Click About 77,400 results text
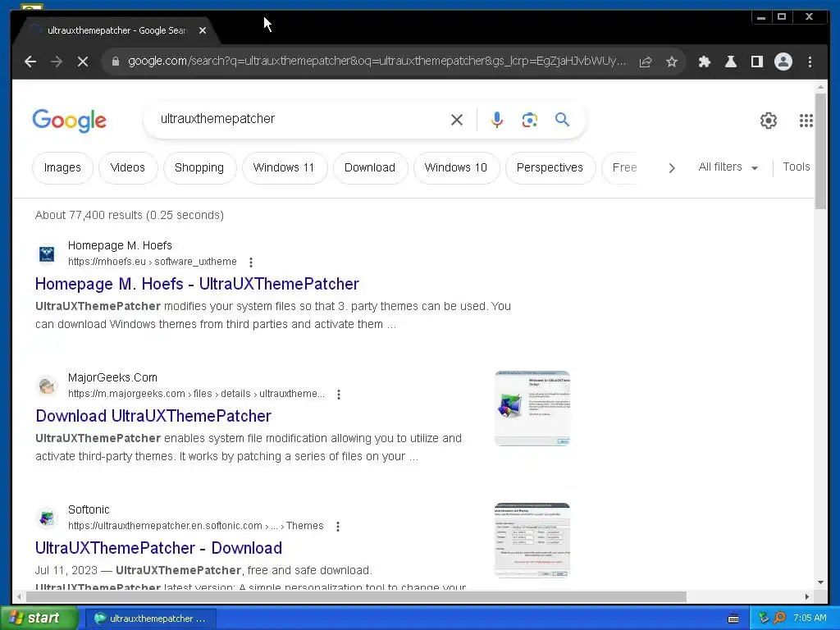840x630 pixels. click(x=130, y=216)
